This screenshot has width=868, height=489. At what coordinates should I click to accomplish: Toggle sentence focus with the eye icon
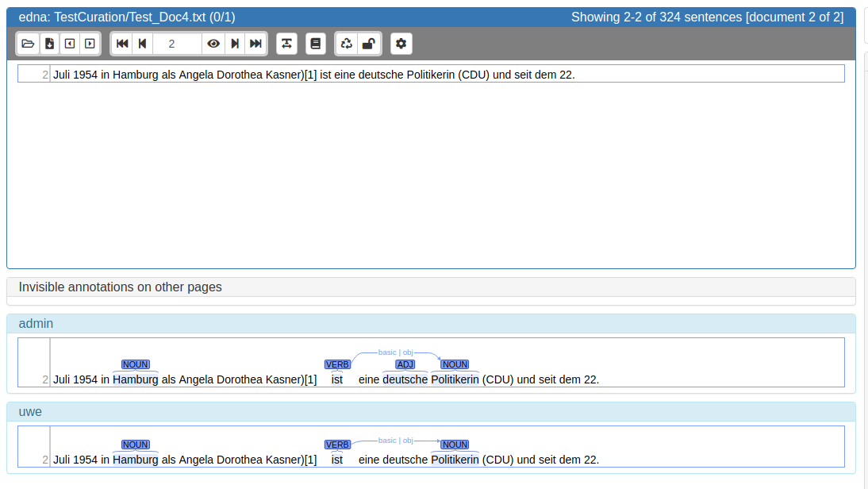click(213, 44)
